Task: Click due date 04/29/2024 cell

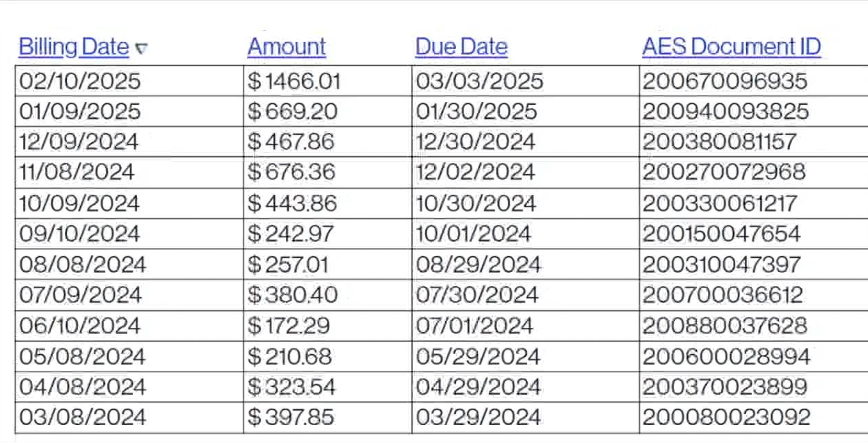Action: (x=526, y=387)
